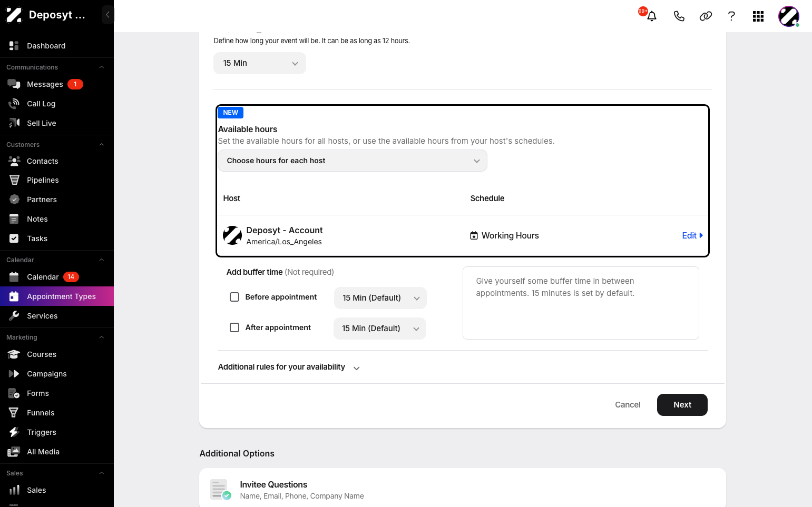The height and width of the screenshot is (507, 812).
Task: Open the apps grid icon
Action: pos(758,16)
